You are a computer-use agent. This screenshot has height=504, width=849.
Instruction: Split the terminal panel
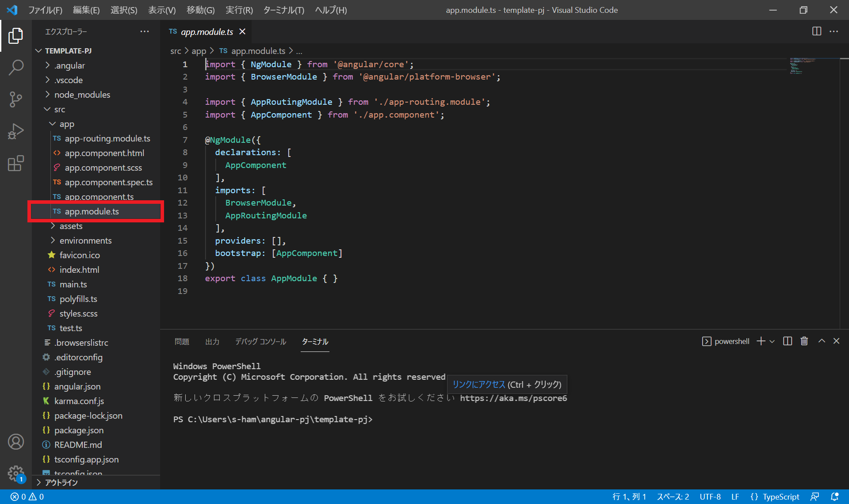[x=788, y=341]
